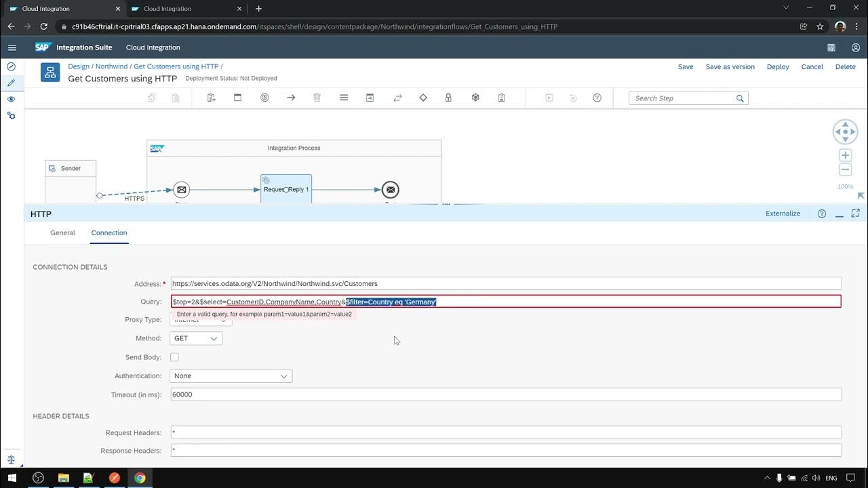The image size is (868, 488).
Task: Bookmark page with the star icon
Action: point(820,26)
